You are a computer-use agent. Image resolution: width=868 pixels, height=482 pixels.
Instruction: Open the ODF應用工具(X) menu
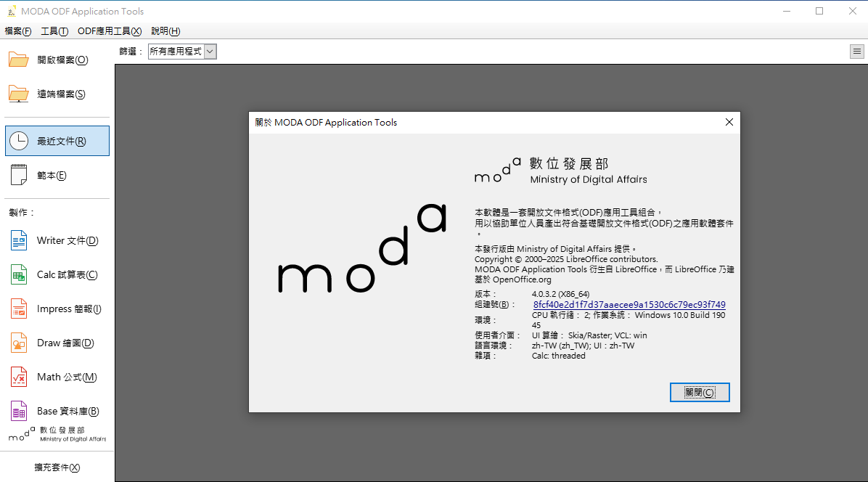coord(110,31)
